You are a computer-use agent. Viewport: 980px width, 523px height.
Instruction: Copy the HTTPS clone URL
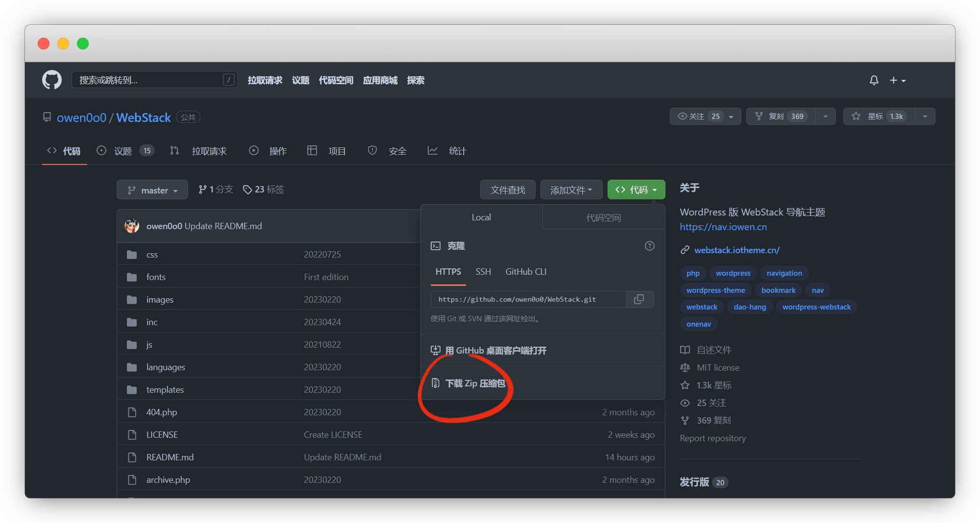pos(639,299)
